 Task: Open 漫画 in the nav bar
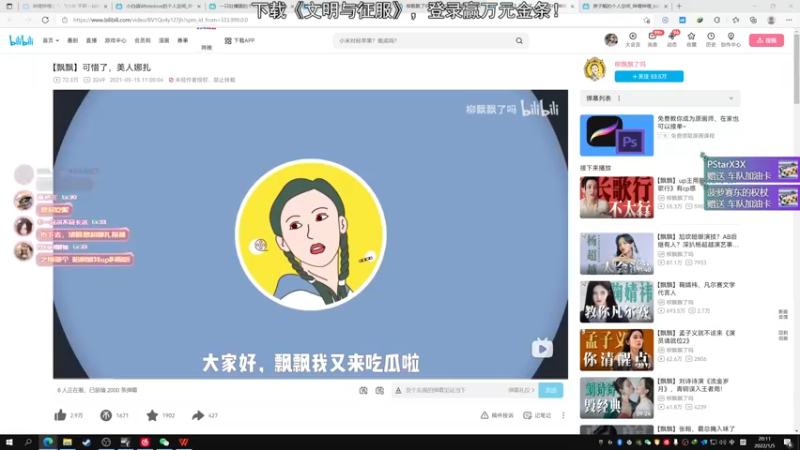pyautogui.click(x=164, y=40)
